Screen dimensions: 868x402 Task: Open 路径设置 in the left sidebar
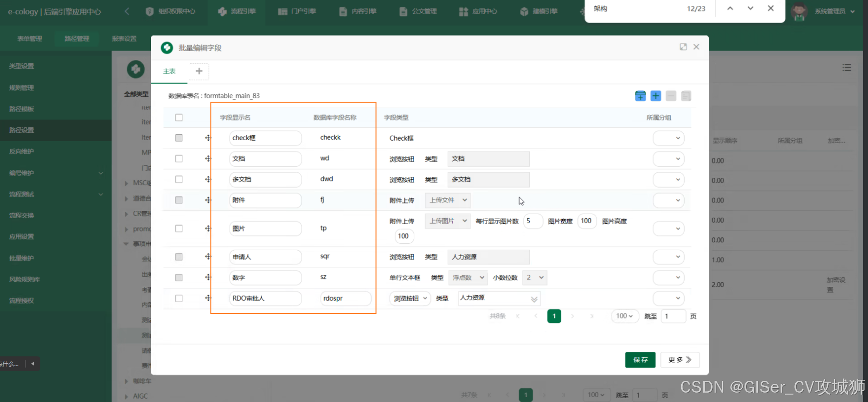click(x=56, y=130)
